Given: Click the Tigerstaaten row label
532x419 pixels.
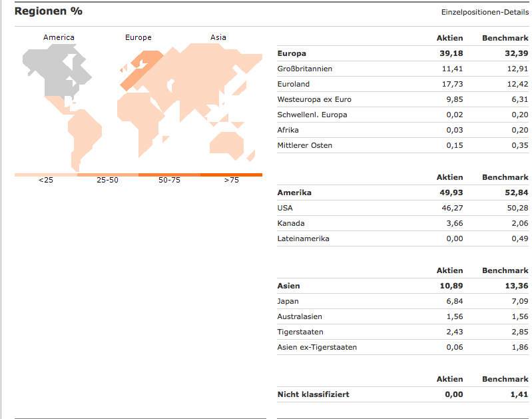Looking at the screenshot, I should (x=301, y=332).
